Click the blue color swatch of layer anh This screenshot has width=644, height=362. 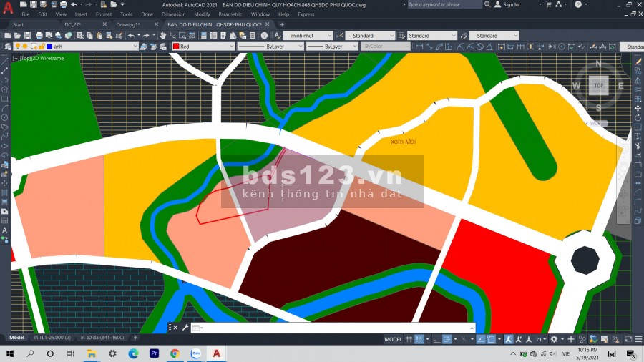49,47
